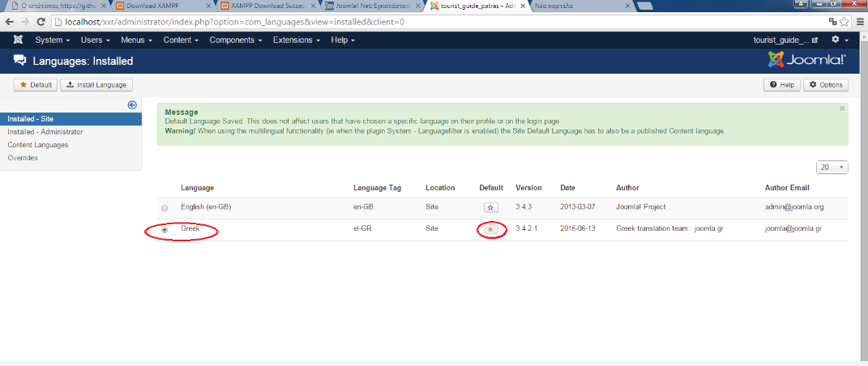Switch to the Νέα καρτέλα tab

click(x=581, y=6)
